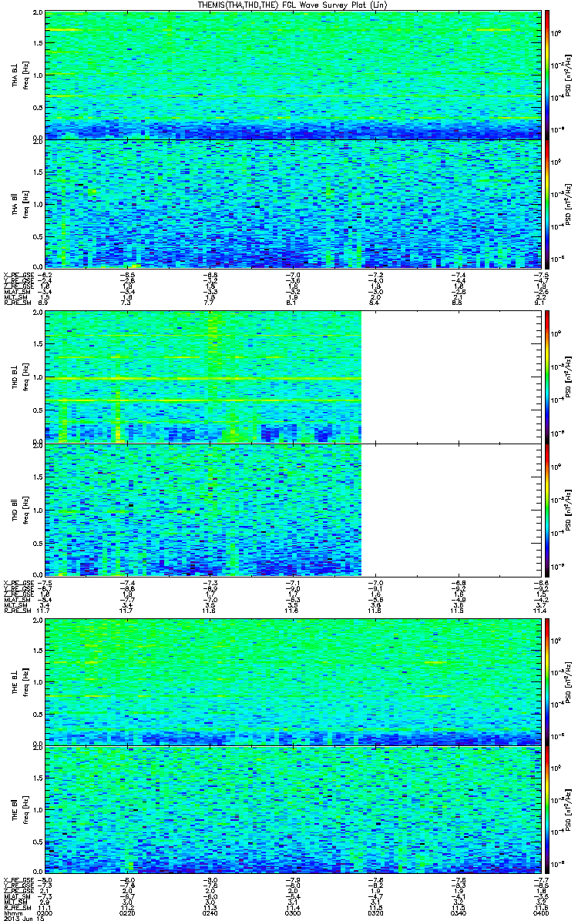578x924 pixels.
Task: Click the X_RE_GSE row label below THD panels
Action: point(17,582)
